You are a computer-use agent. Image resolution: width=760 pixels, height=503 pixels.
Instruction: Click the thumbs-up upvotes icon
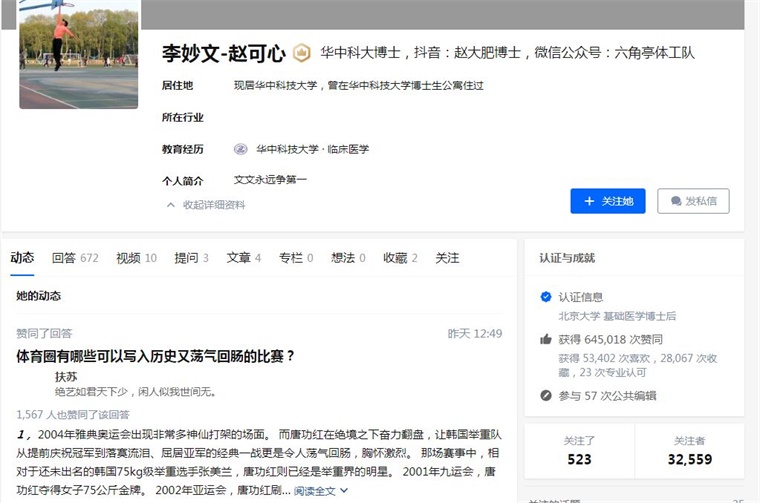pos(546,339)
